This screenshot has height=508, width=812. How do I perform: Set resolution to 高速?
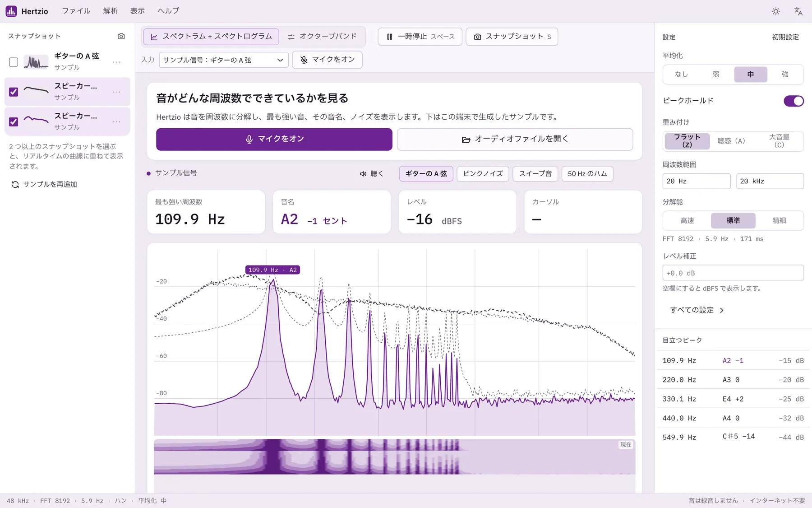687,221
